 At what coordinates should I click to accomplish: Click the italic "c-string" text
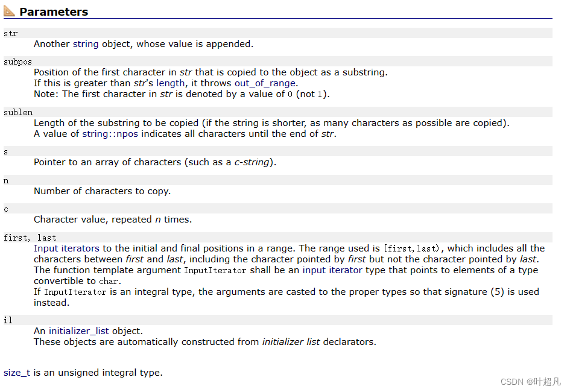253,162
